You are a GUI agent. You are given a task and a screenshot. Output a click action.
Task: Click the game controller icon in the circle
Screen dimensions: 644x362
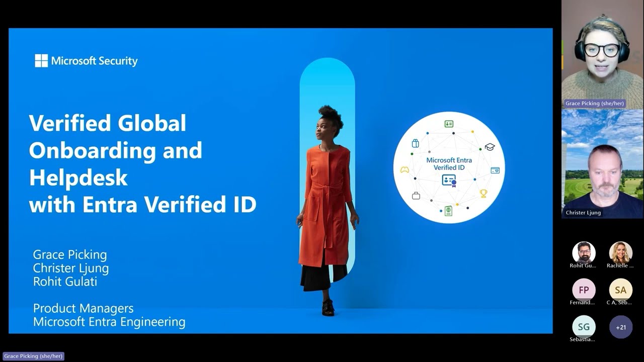click(x=405, y=170)
